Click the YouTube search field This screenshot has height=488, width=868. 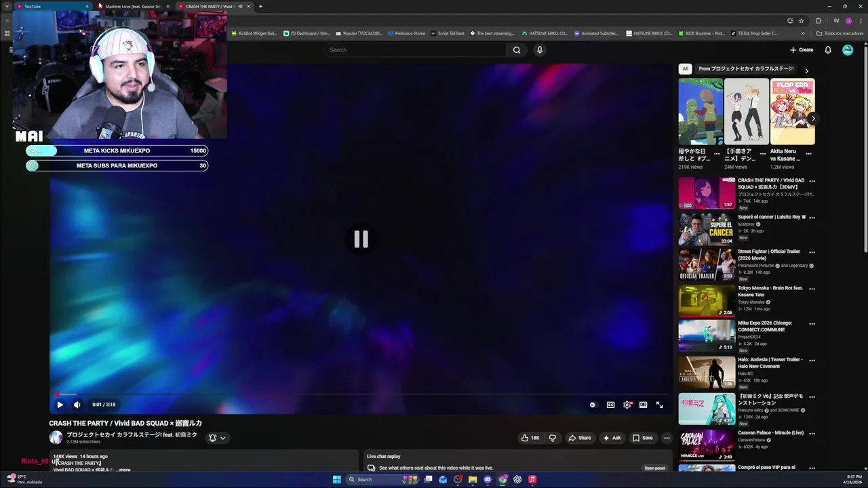(416, 49)
